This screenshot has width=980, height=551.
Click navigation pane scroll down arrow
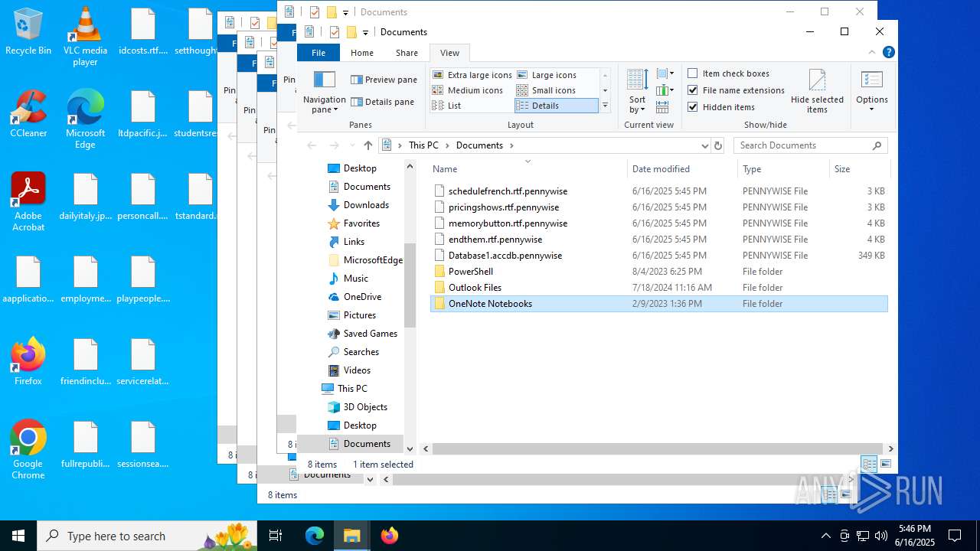(410, 449)
